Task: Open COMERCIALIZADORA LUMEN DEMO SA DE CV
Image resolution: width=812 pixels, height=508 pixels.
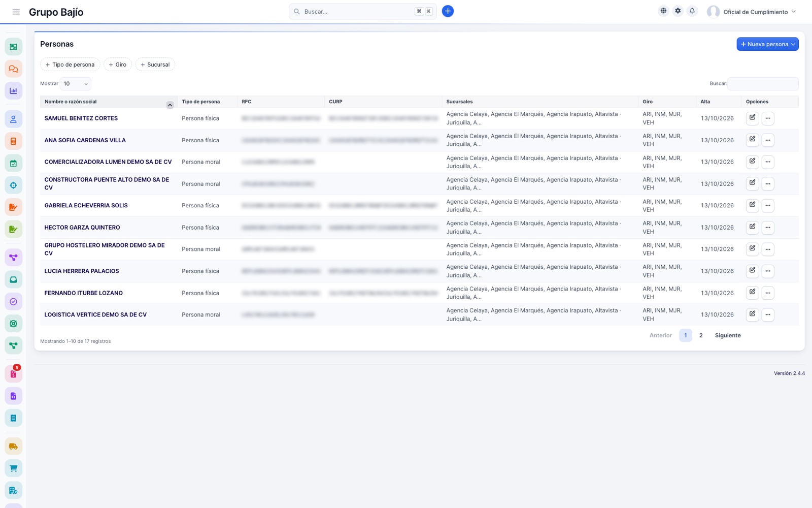Action: point(108,162)
